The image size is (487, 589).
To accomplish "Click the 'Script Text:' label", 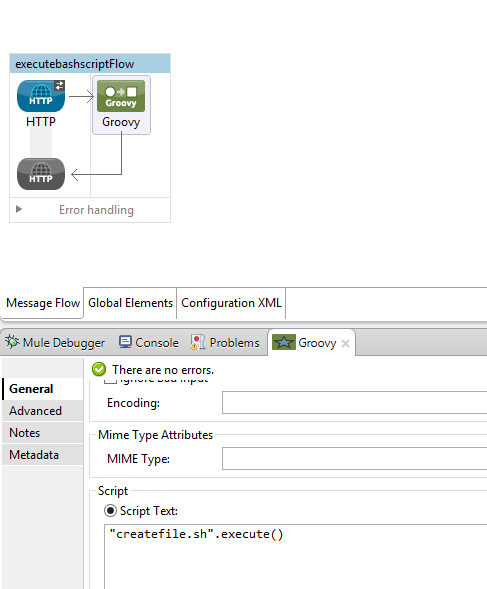I will (149, 511).
